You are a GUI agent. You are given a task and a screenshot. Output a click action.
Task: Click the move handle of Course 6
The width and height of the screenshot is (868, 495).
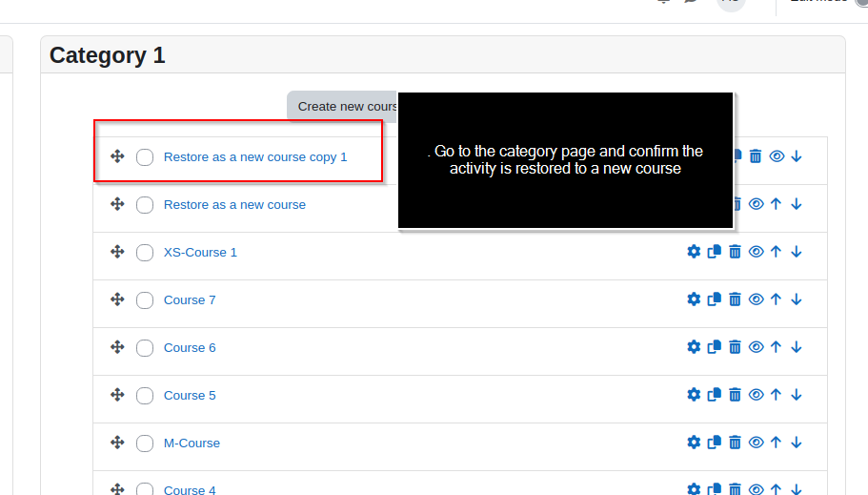click(x=117, y=347)
